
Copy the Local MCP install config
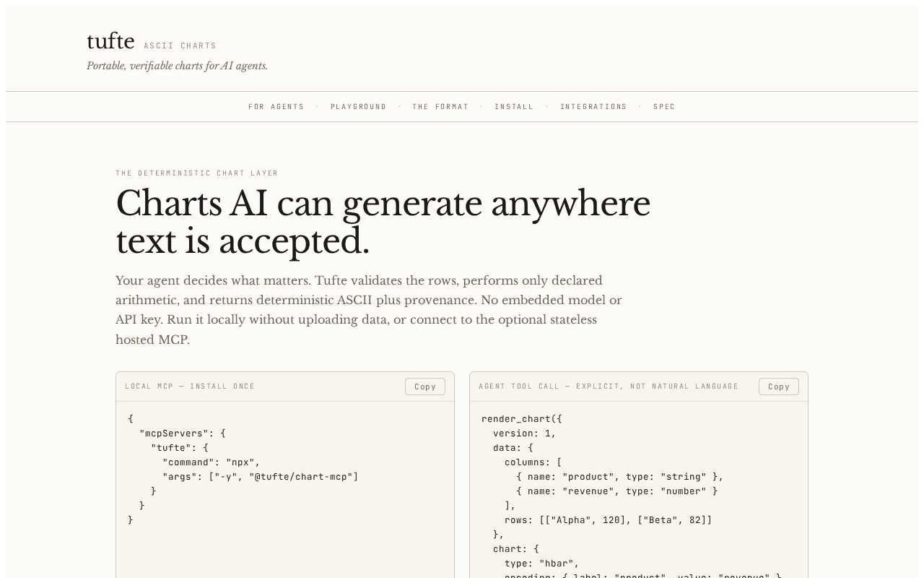pyautogui.click(x=425, y=387)
